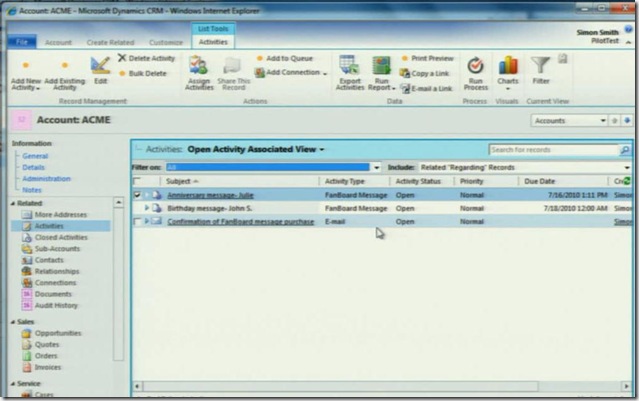
Task: Click the Add New Activity ribbon icon
Action: pyautogui.click(x=25, y=66)
